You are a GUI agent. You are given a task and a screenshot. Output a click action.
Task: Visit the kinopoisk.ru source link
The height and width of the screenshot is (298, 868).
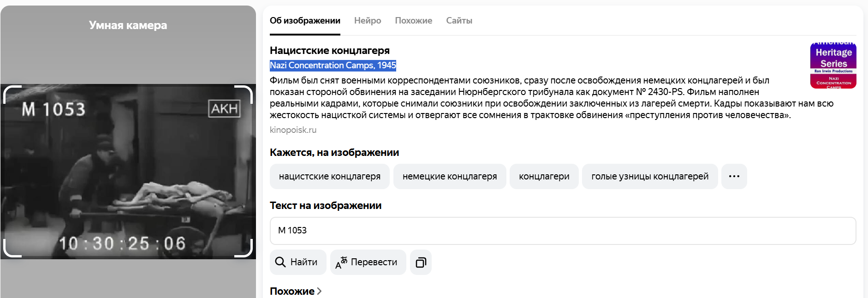pos(293,130)
